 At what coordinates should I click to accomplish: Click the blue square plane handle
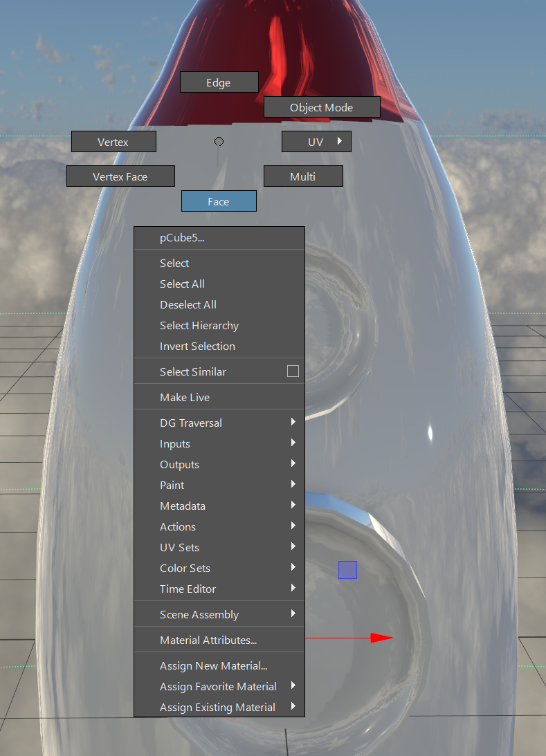click(x=348, y=570)
